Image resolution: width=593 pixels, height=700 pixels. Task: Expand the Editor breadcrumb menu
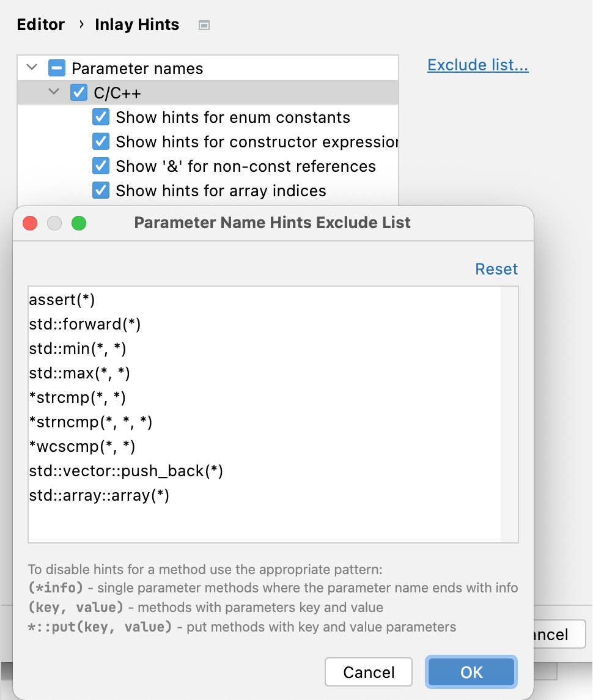(40, 24)
